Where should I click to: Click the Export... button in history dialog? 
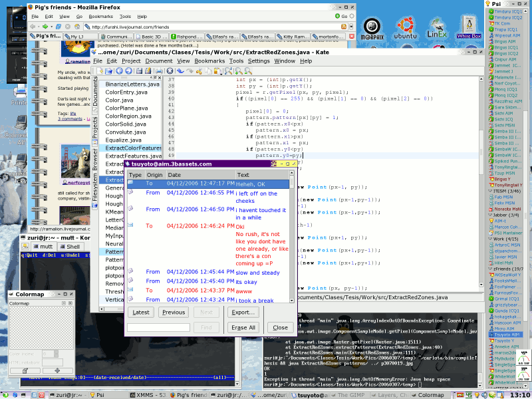click(243, 312)
